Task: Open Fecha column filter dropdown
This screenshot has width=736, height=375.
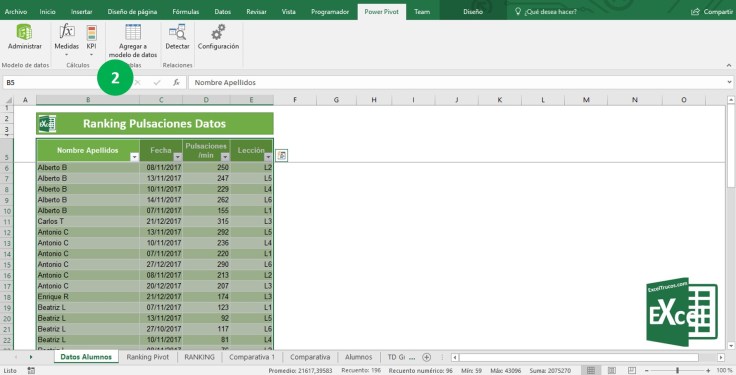Action: tap(177, 157)
